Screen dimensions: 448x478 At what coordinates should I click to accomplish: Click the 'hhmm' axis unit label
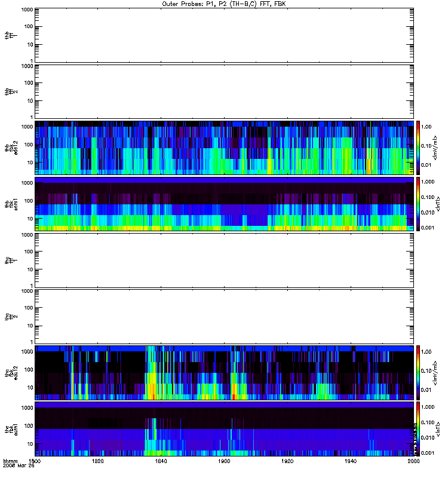coord(10,461)
